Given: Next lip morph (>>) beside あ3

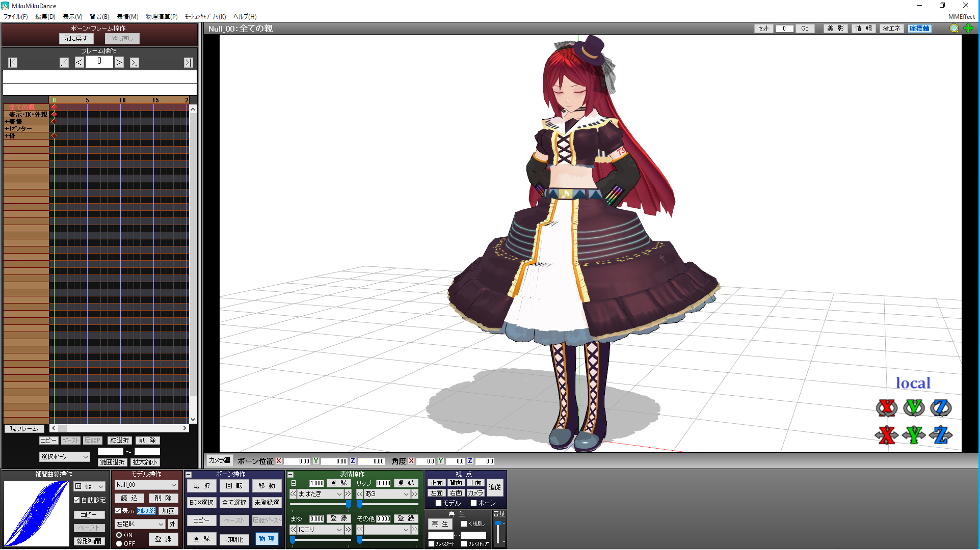Looking at the screenshot, I should pyautogui.click(x=415, y=494).
